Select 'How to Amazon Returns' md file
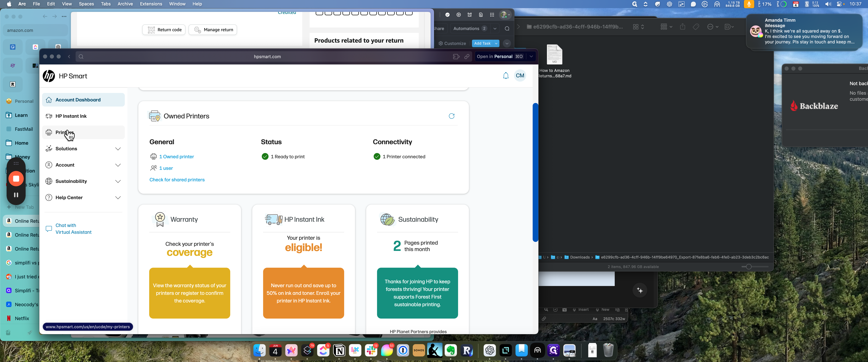The width and height of the screenshot is (868, 362). (x=554, y=61)
